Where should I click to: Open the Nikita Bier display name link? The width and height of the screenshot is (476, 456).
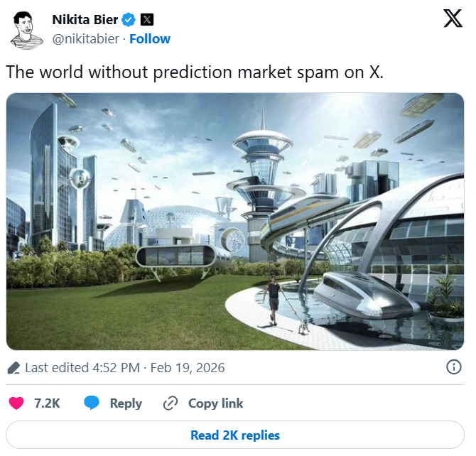pyautogui.click(x=85, y=19)
